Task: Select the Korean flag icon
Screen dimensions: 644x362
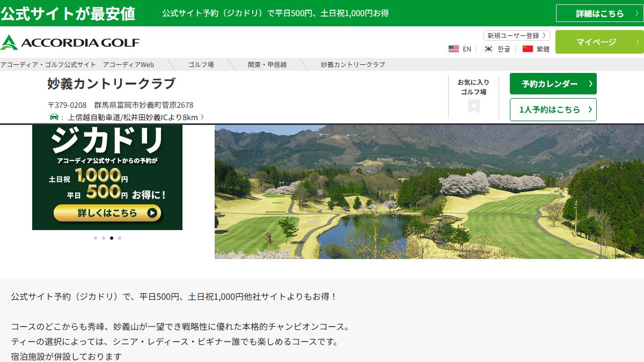Action: (488, 49)
